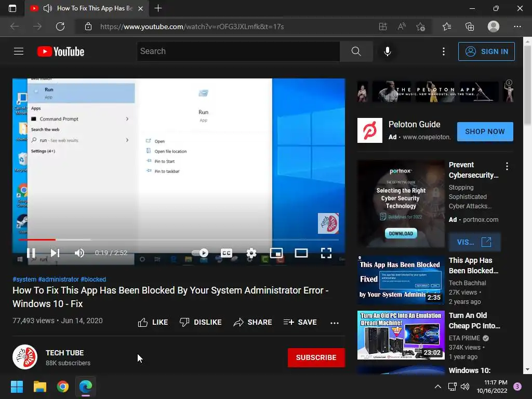Toggle the autoplay switch in player
The image size is (532, 399).
[200, 253]
